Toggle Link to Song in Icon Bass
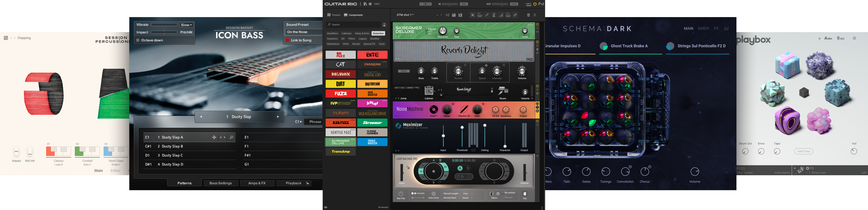This screenshot has height=210, width=868. click(288, 40)
